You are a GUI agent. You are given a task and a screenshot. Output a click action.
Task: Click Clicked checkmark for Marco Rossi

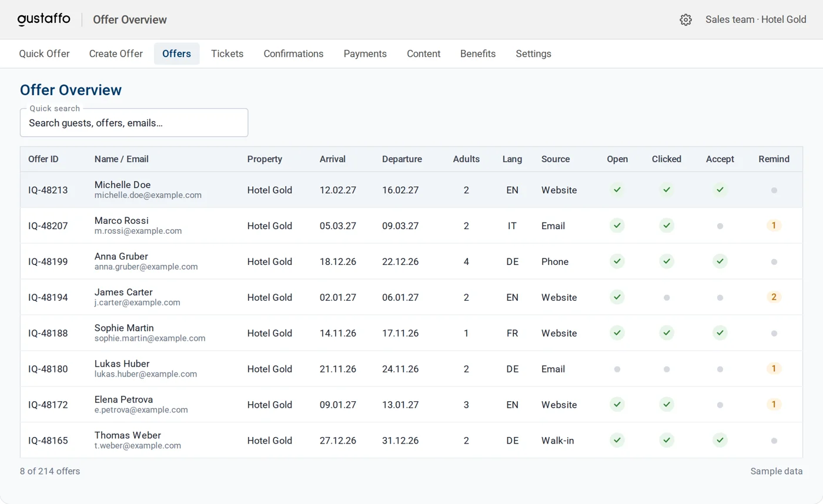coord(666,226)
